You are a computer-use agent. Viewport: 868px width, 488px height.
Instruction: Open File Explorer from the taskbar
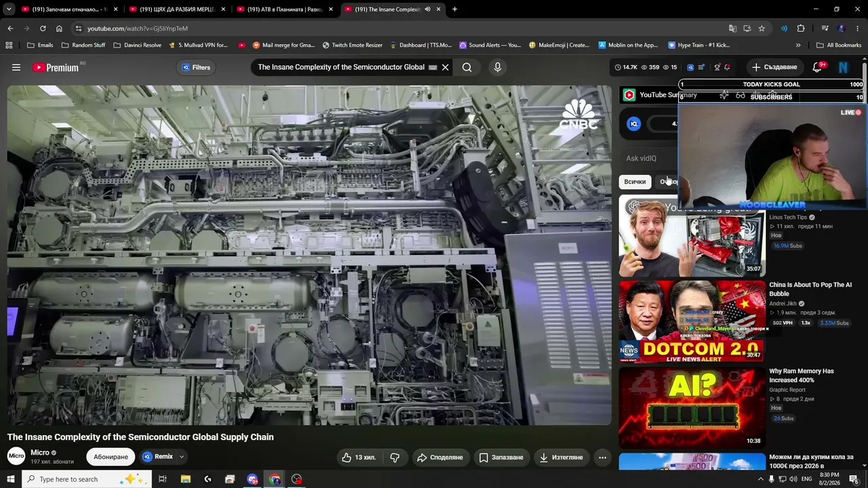point(185,479)
